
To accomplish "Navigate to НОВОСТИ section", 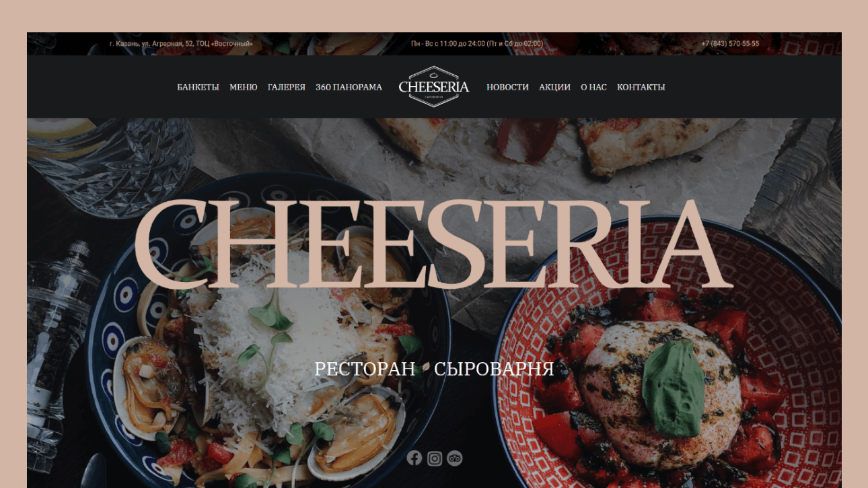I will [x=507, y=88].
